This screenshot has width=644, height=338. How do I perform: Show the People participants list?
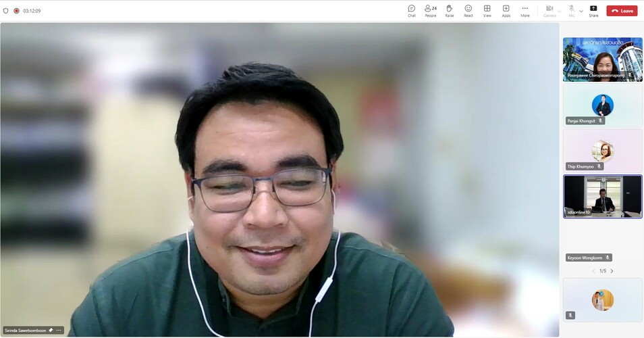click(x=430, y=10)
